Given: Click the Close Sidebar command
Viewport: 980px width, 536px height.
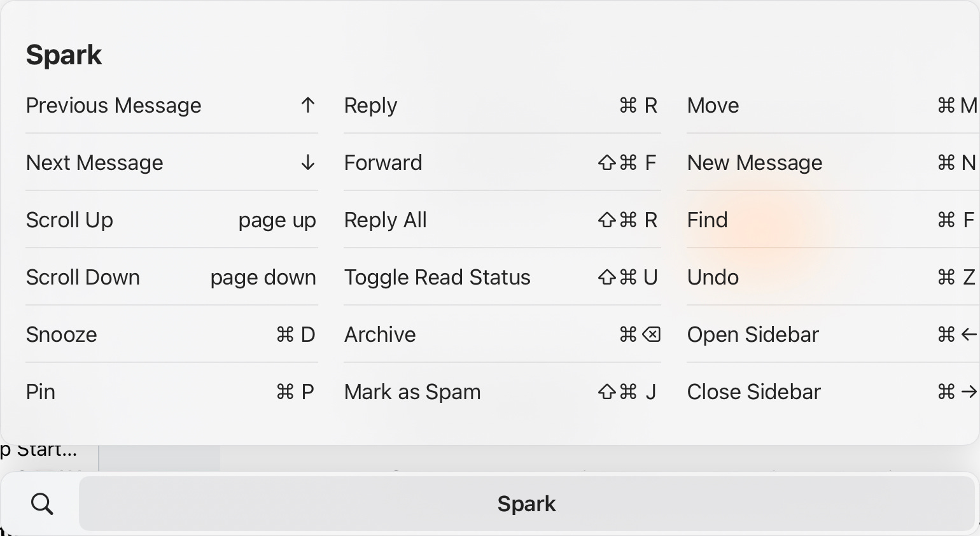Looking at the screenshot, I should click(833, 391).
